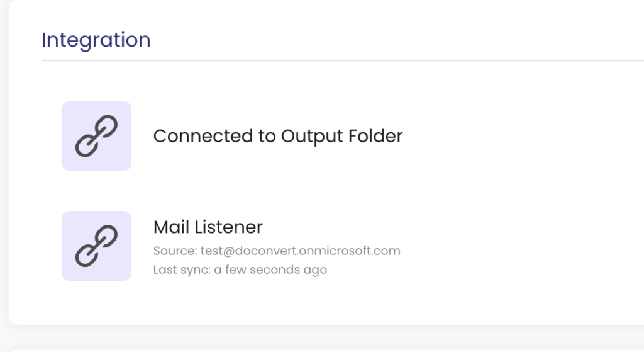Click empty space right of Connected to Output Folder
The width and height of the screenshot is (644, 352).
[516, 136]
